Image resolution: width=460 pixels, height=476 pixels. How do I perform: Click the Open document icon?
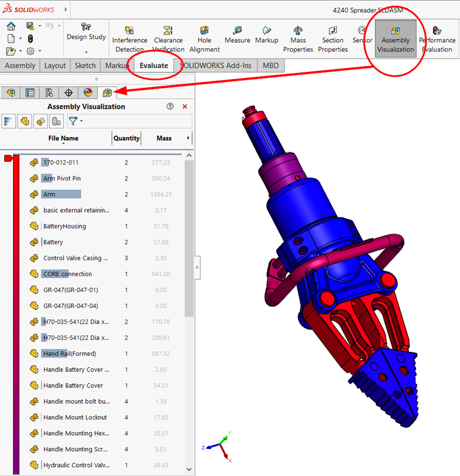(x=11, y=51)
